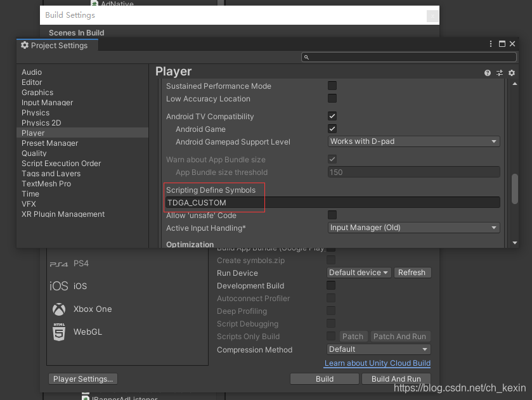
Task: Click the Project Settings gear tab icon
Action: 25,45
